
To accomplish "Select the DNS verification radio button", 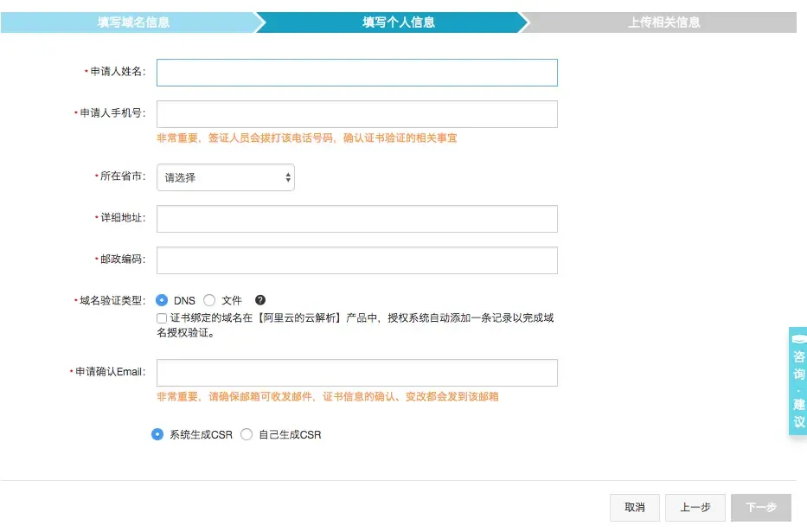I will tap(162, 300).
